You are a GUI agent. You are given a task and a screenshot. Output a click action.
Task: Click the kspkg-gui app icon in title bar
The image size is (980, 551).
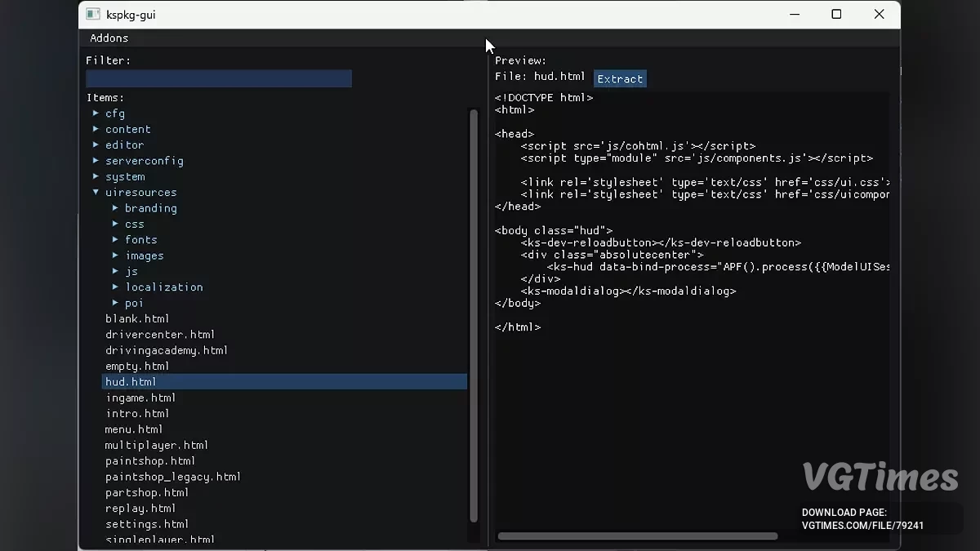pyautogui.click(x=93, y=15)
